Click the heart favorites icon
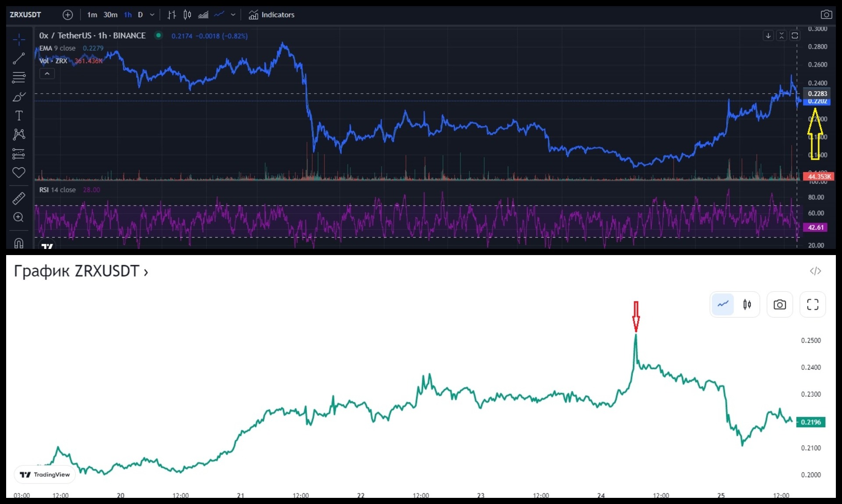Screen dimensions: 842x504 click(19, 173)
